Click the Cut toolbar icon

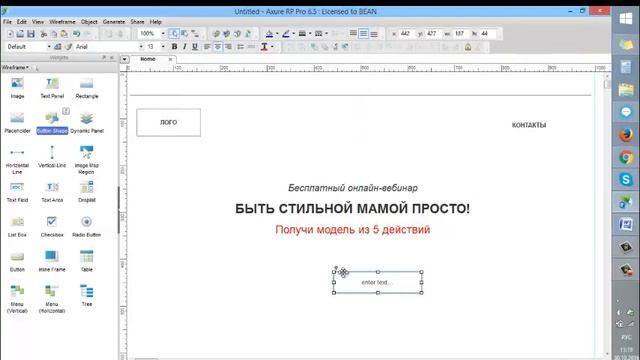pyautogui.click(x=44, y=34)
